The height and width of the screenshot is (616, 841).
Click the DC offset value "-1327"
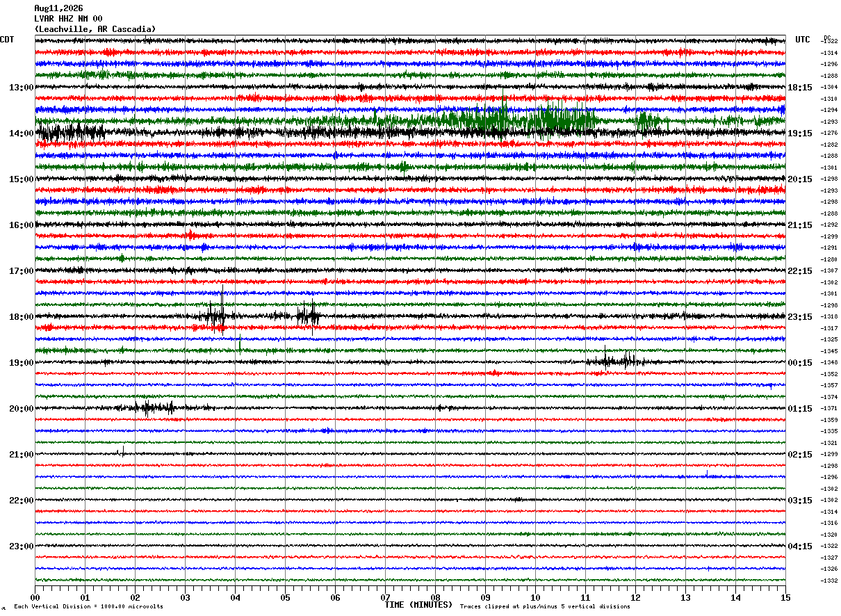(x=829, y=558)
